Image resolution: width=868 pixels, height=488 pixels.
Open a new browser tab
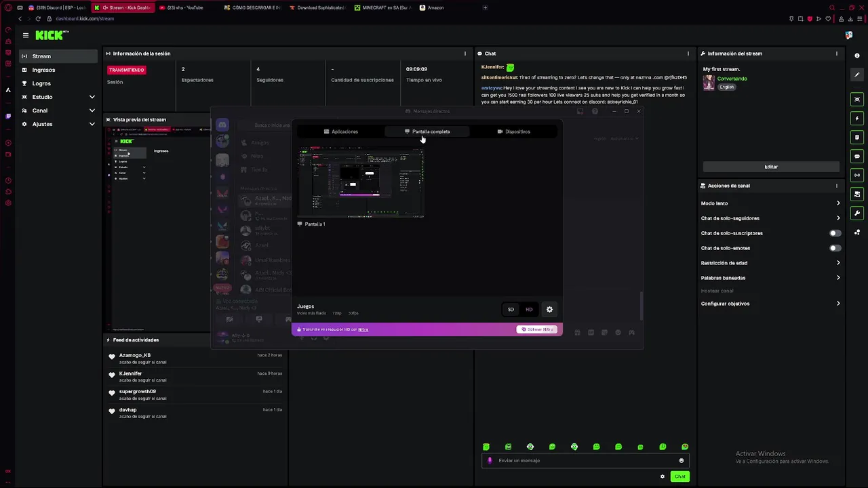(x=485, y=7)
